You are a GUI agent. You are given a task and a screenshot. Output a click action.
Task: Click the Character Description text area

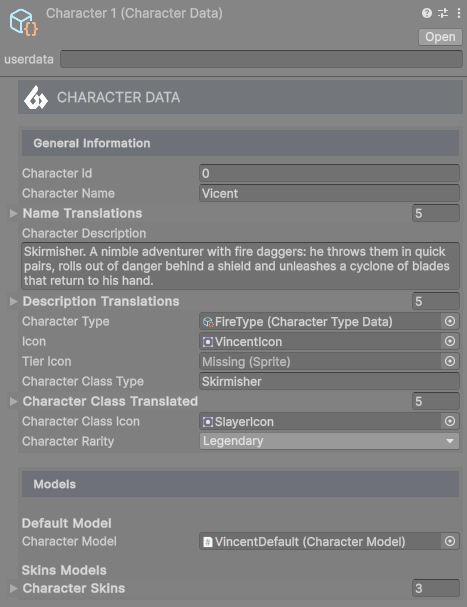pyautogui.click(x=240, y=266)
